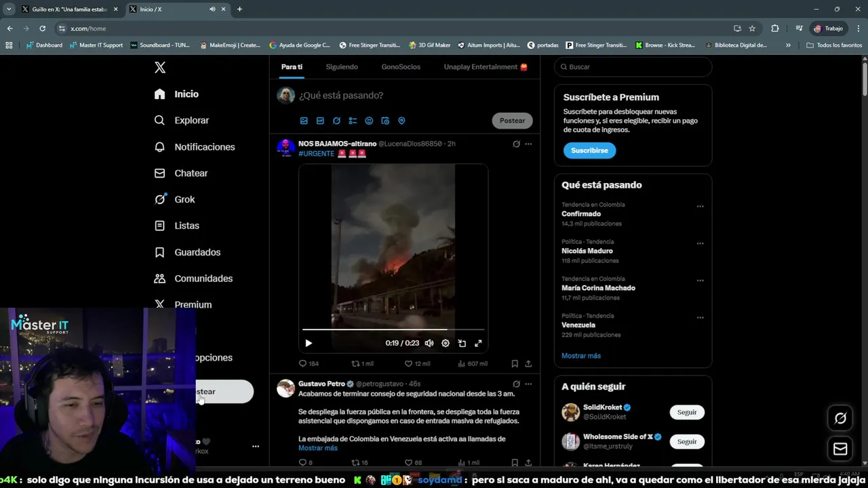Switch to Unaplay Entertainment tab

486,67
